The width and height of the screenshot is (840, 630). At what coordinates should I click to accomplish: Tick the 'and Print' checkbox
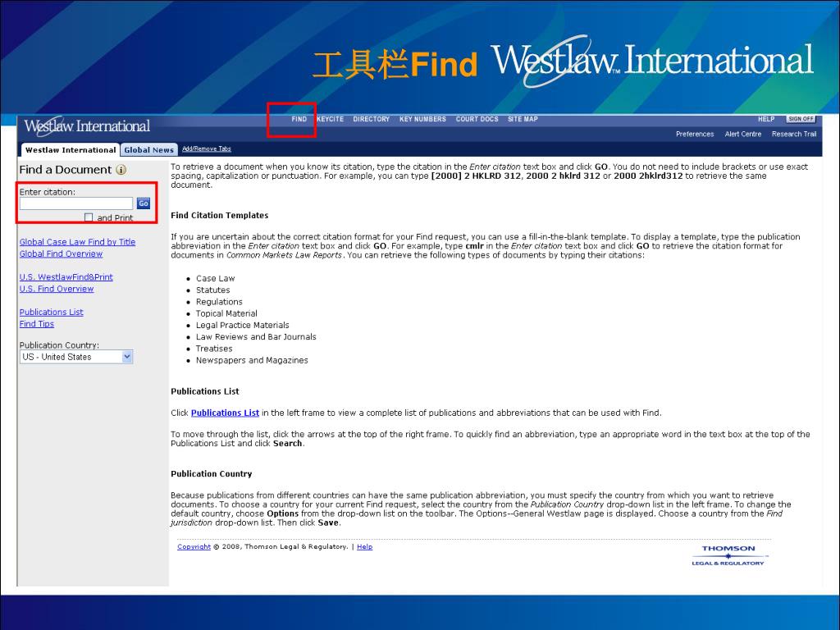(x=89, y=217)
